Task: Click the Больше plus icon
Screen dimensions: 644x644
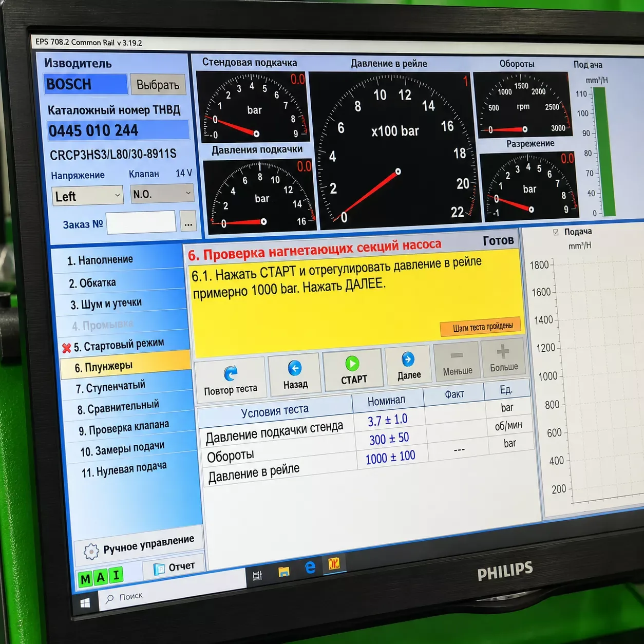Action: 503,351
